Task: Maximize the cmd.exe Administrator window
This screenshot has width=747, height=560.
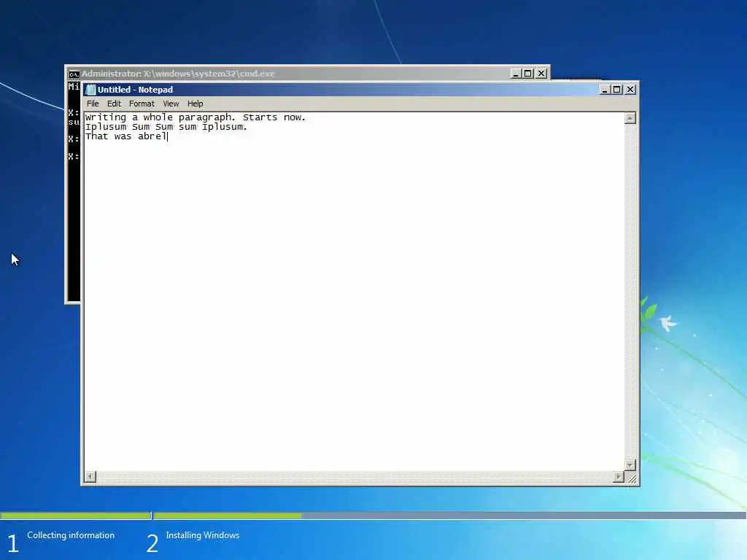Action: pos(528,74)
